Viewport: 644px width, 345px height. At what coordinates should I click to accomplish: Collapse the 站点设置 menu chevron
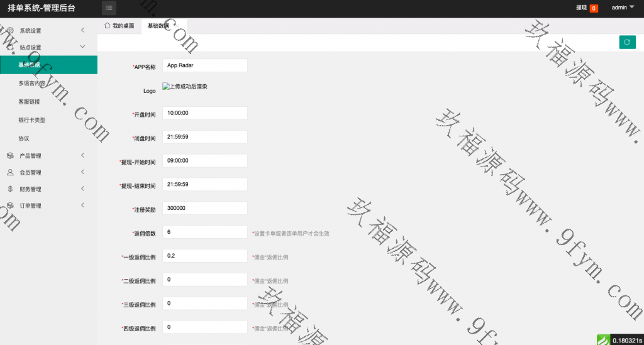click(83, 47)
